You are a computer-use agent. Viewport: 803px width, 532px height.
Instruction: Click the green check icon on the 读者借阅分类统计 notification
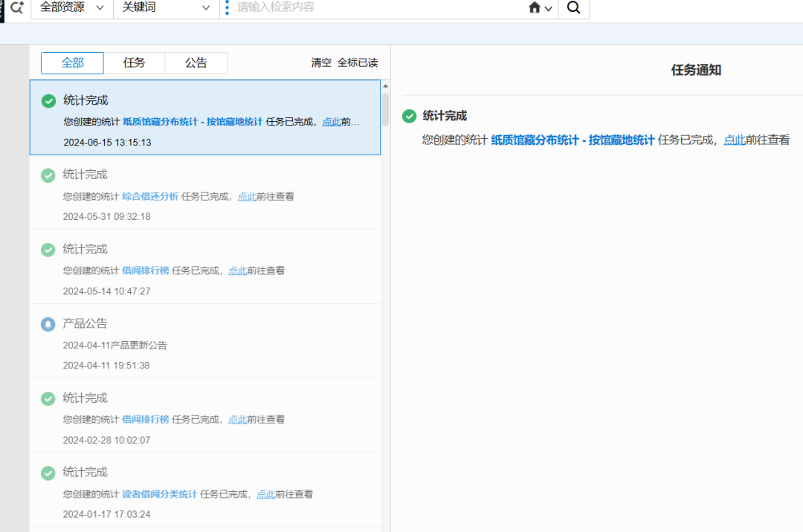(48, 473)
